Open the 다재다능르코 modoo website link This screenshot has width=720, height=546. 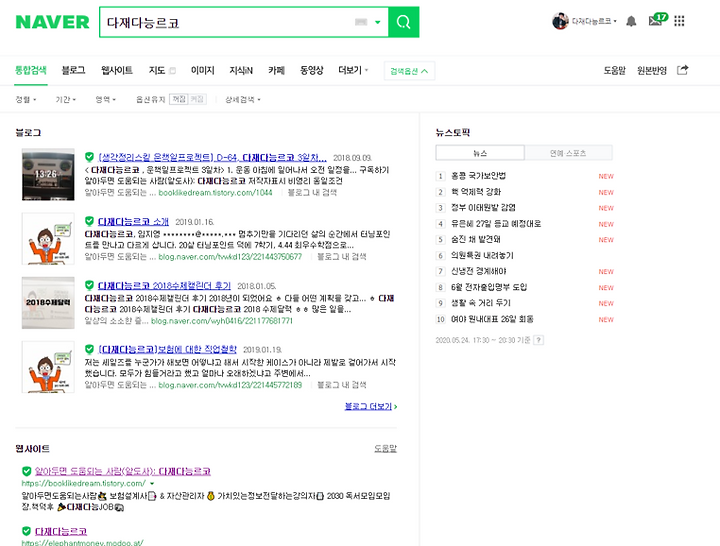point(61,532)
